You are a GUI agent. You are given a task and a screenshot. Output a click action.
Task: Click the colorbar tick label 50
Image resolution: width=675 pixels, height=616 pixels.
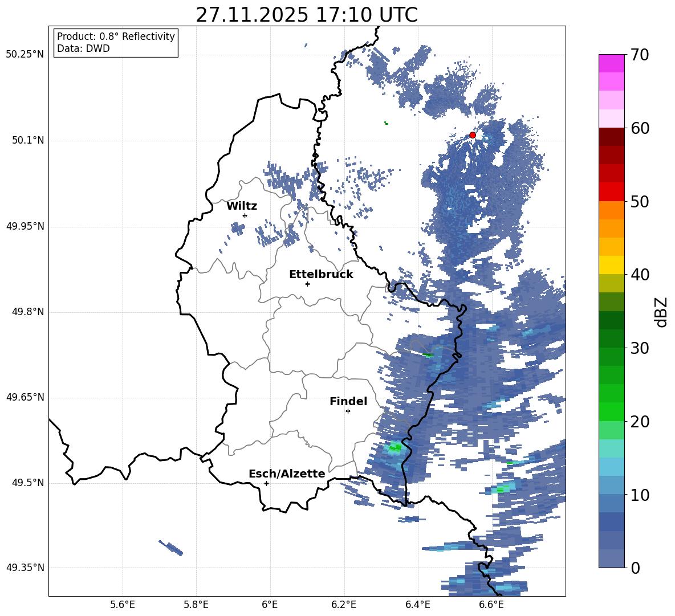tap(640, 202)
